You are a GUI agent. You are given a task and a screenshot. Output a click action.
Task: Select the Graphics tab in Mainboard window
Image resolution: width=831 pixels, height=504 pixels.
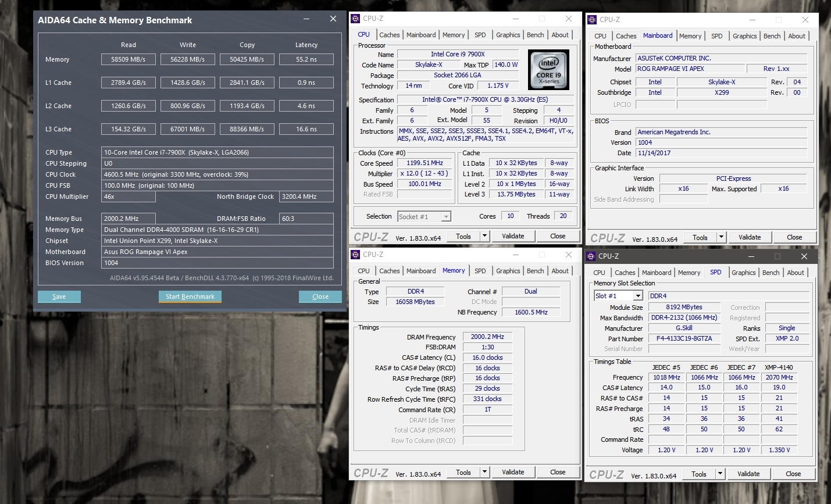[744, 36]
